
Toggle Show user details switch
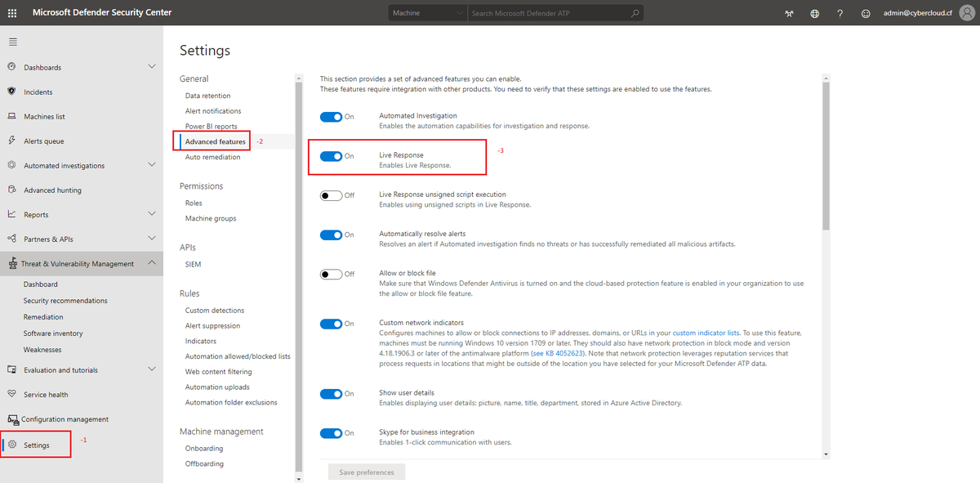click(x=331, y=394)
